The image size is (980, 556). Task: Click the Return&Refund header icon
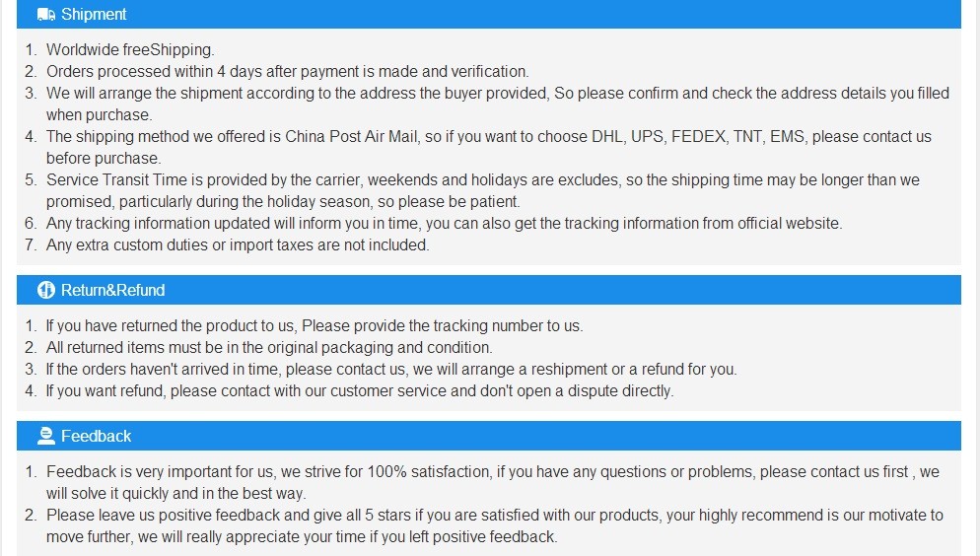pos(46,290)
